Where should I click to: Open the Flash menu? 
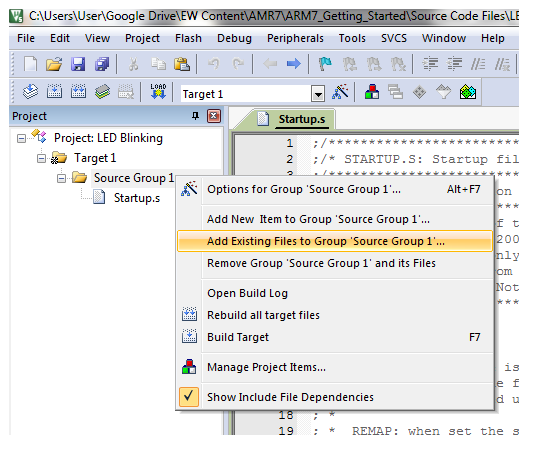[x=188, y=38]
